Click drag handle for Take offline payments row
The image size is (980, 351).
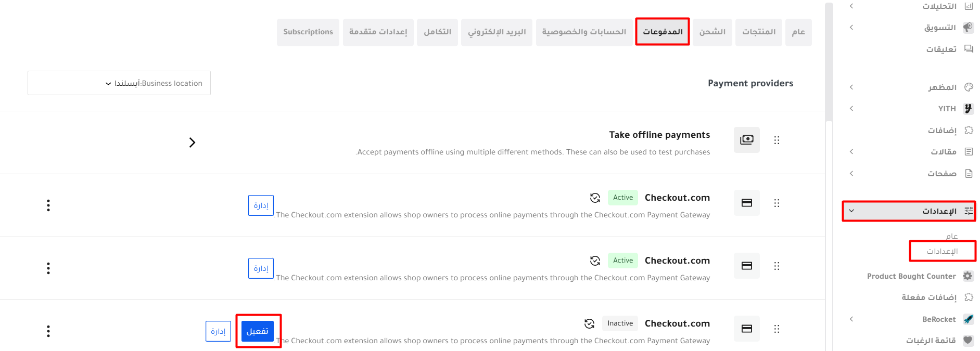[777, 140]
